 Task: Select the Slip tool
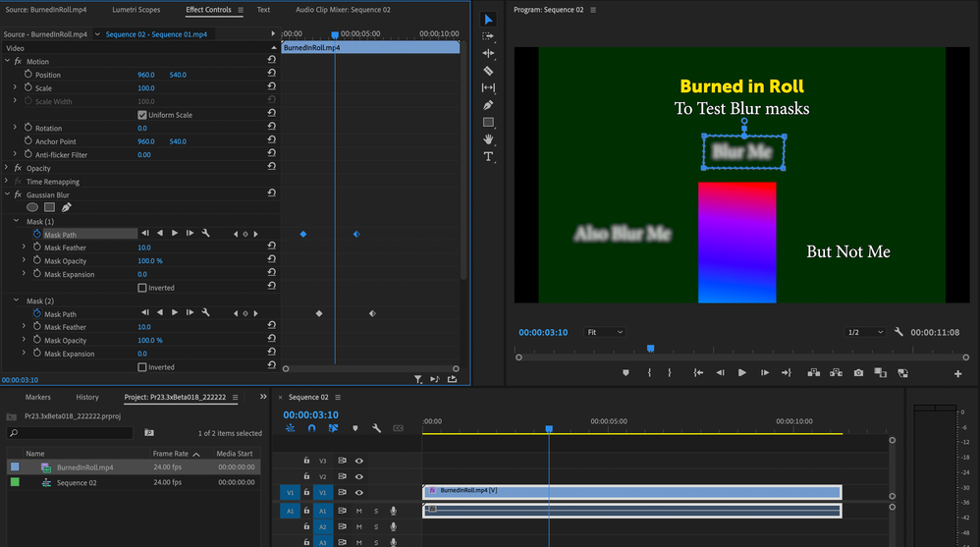pos(488,88)
